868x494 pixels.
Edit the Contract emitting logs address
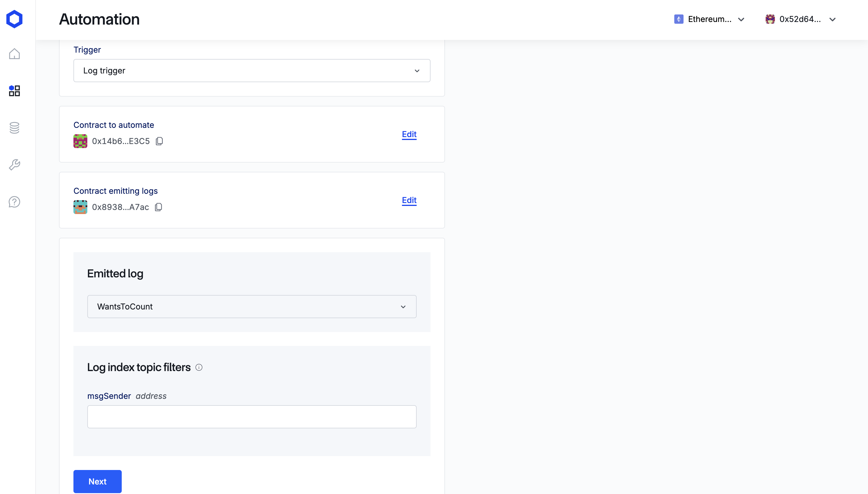coord(409,200)
